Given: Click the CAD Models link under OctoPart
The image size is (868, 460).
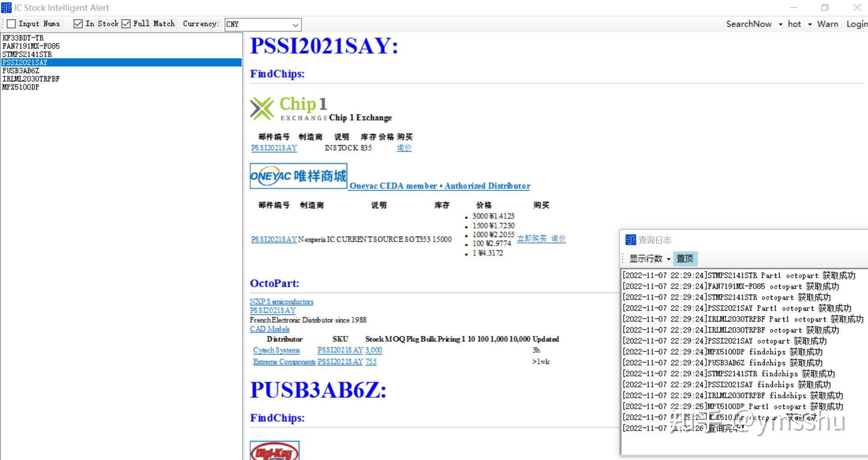Looking at the screenshot, I should (269, 329).
